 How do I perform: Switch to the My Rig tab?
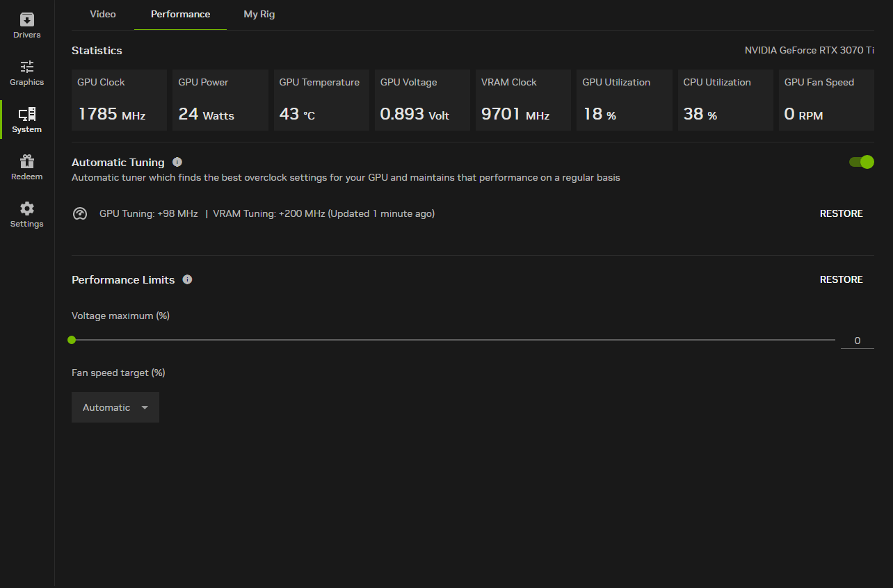click(259, 14)
